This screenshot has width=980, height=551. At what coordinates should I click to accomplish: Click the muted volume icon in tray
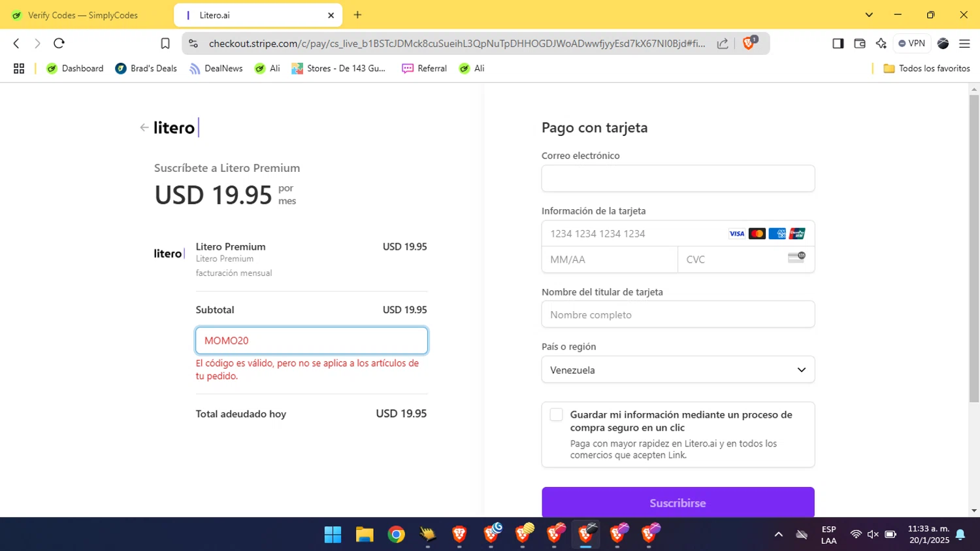873,535
